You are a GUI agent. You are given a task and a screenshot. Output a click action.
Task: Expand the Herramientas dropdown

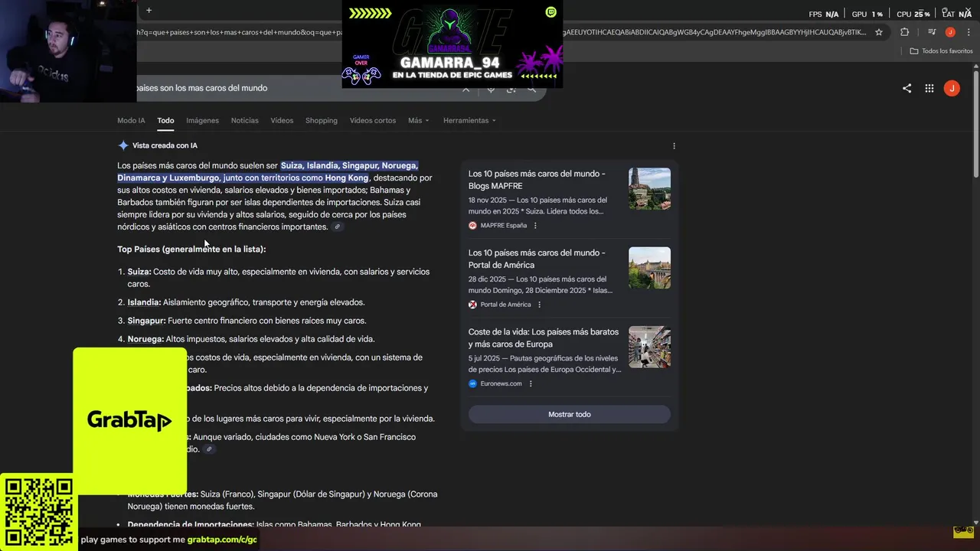[469, 120]
